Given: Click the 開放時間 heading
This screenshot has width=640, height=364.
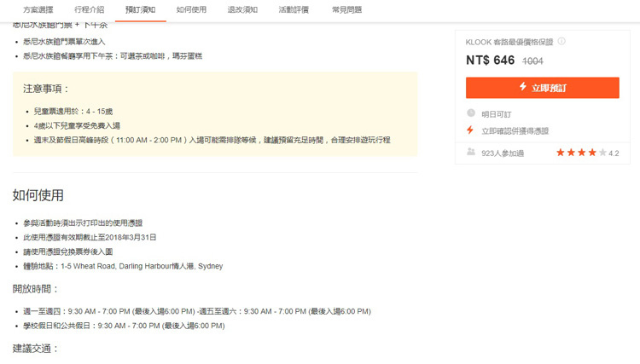Looking at the screenshot, I should [x=36, y=289].
